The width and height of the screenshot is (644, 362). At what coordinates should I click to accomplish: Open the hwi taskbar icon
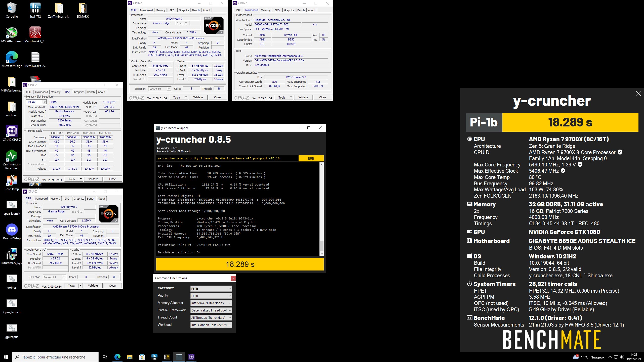click(154, 357)
